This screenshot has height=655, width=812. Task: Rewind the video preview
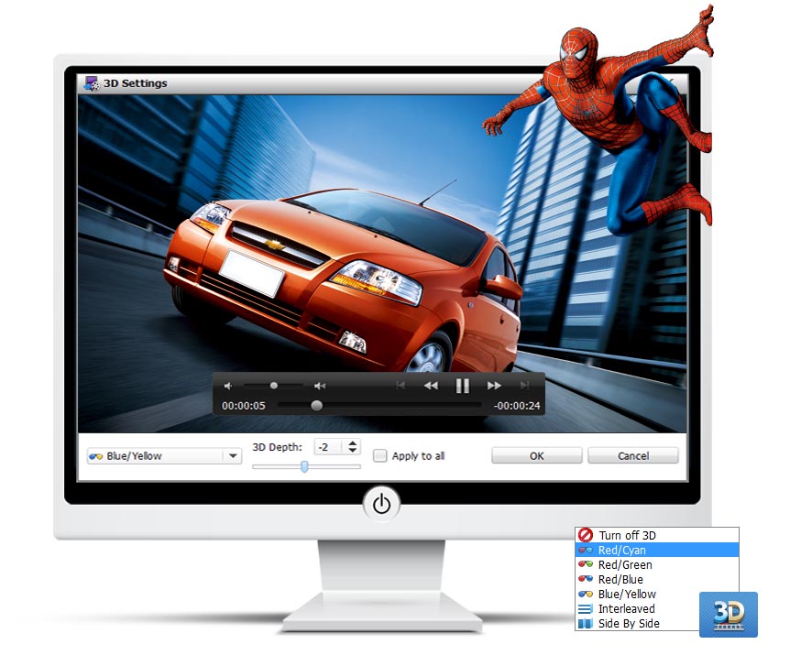(431, 386)
